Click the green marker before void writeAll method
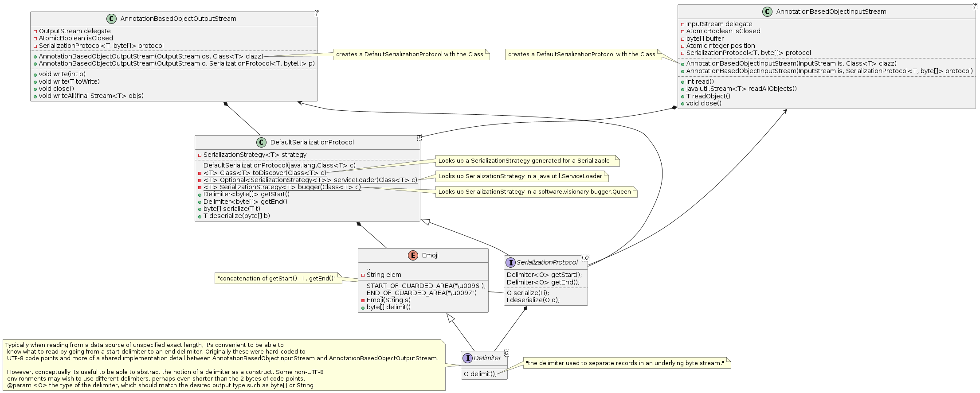Image resolution: width=980 pixels, height=393 pixels. click(35, 96)
